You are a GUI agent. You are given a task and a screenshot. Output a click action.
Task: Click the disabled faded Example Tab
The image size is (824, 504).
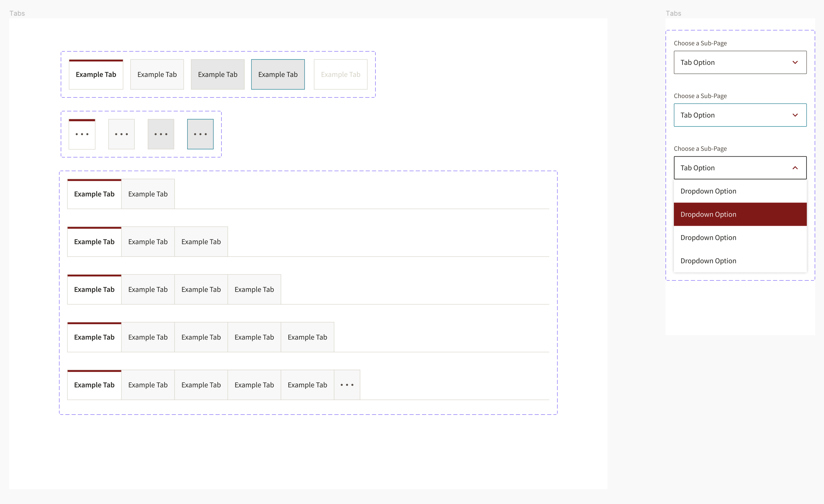340,75
